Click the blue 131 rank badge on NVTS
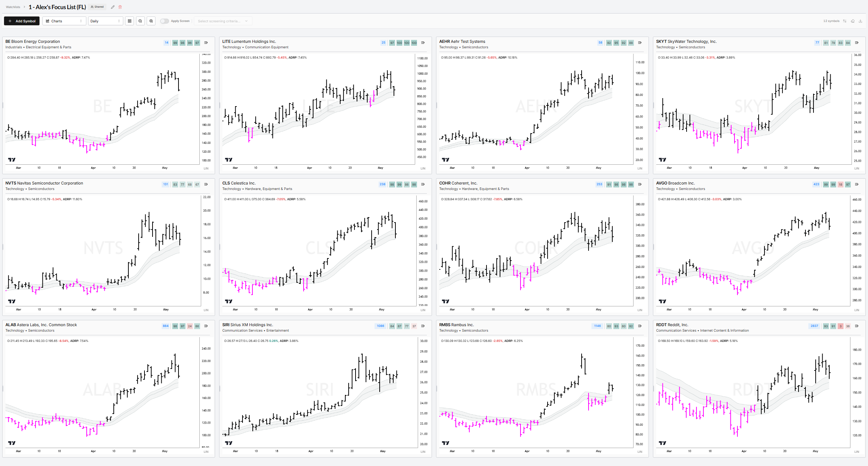 click(x=166, y=184)
